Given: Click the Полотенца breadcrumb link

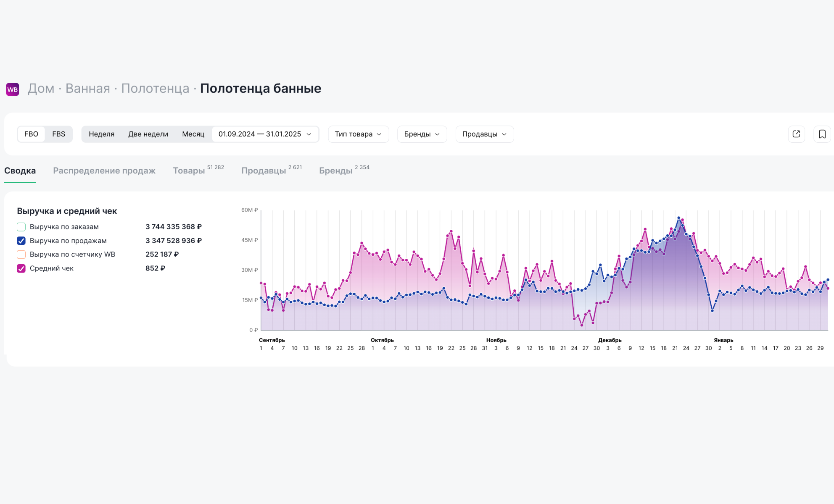Looking at the screenshot, I should 155,88.
